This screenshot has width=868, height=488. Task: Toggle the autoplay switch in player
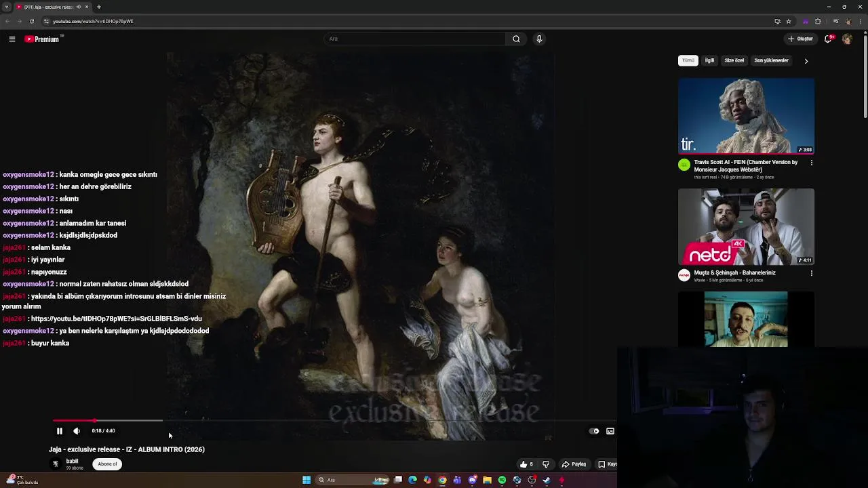click(x=595, y=431)
